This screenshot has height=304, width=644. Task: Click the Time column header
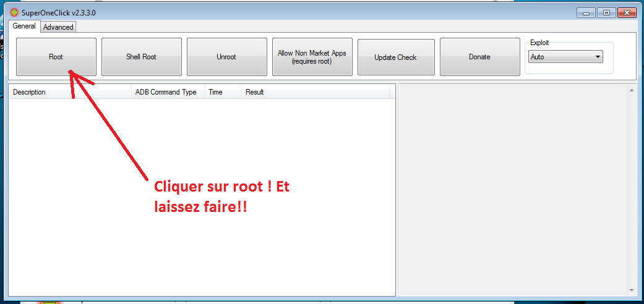[x=223, y=92]
